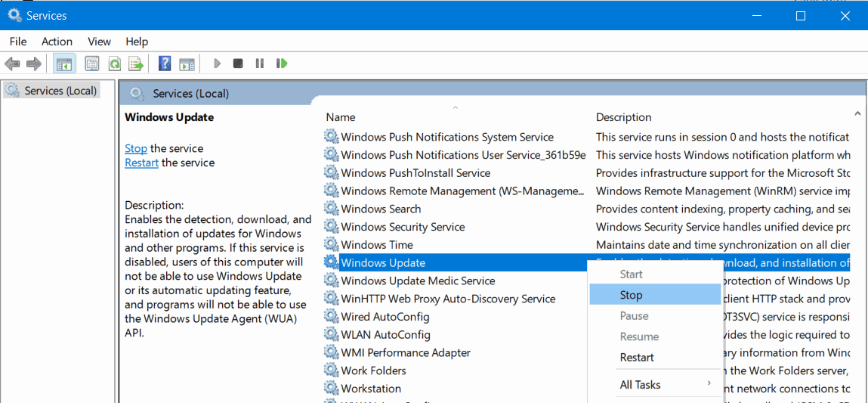Open the File menu
The width and height of the screenshot is (868, 403).
click(17, 41)
